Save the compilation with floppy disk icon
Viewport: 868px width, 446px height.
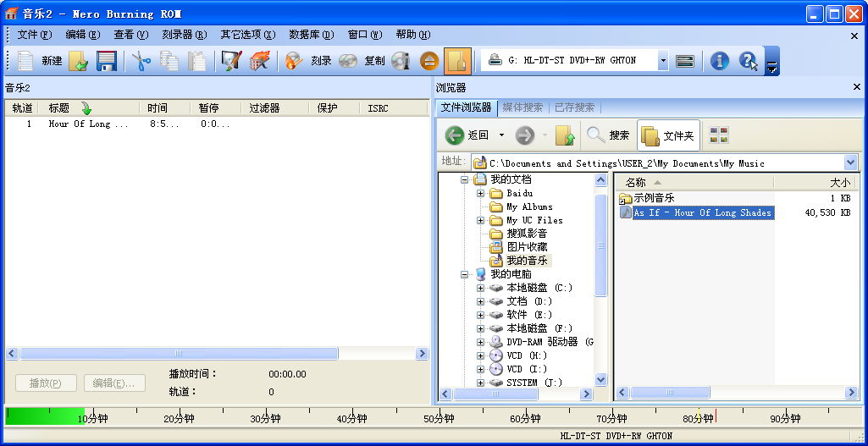[x=106, y=61]
